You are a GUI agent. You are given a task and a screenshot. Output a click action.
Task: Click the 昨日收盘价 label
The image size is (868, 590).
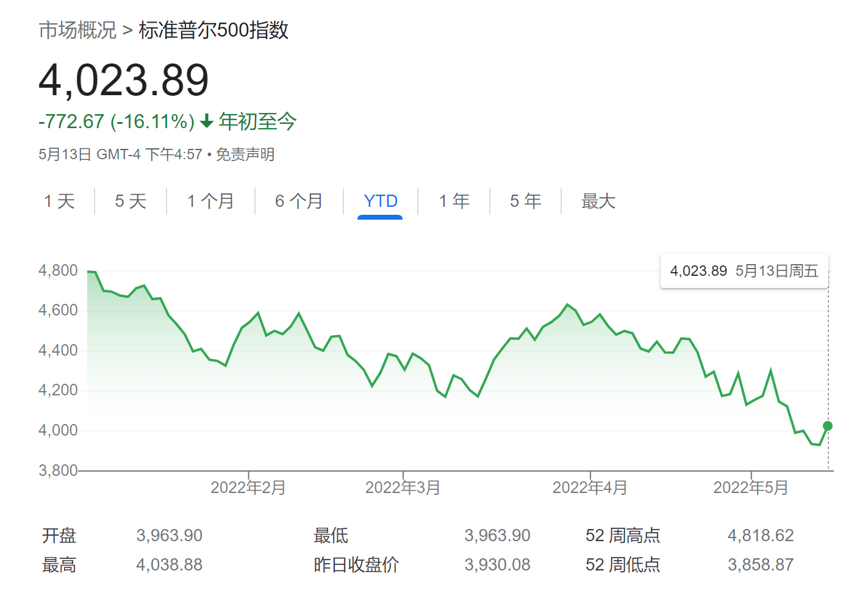coord(356,565)
